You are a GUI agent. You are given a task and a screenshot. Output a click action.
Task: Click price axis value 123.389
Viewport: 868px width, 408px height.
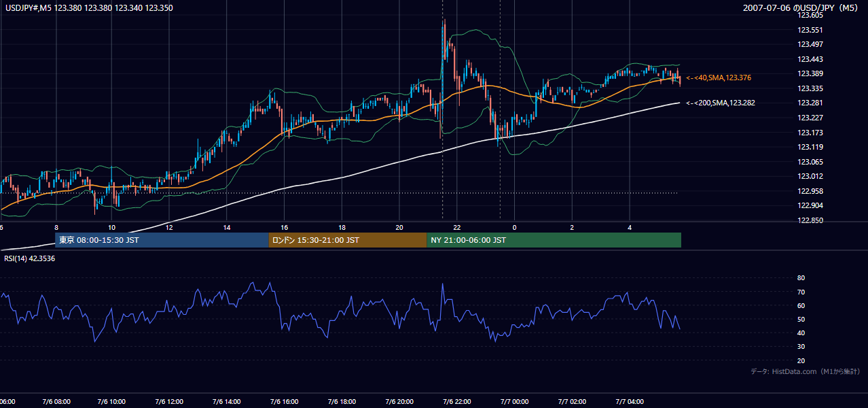click(x=810, y=74)
